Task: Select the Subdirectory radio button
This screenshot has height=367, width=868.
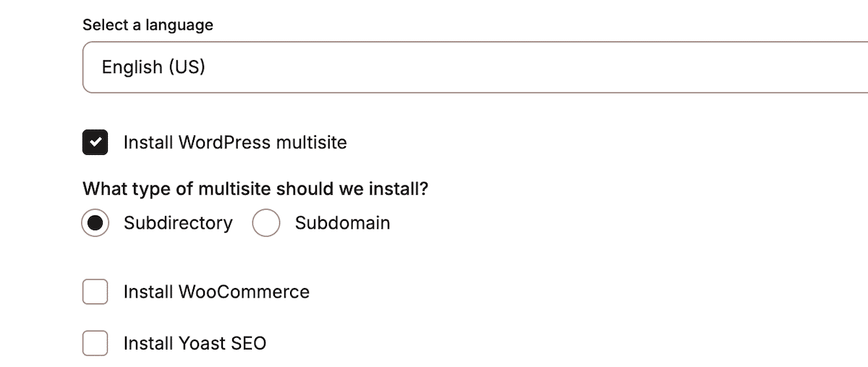Action: pos(95,223)
